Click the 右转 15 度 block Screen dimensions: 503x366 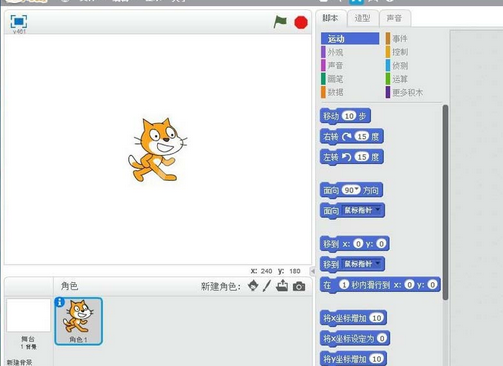(x=352, y=136)
